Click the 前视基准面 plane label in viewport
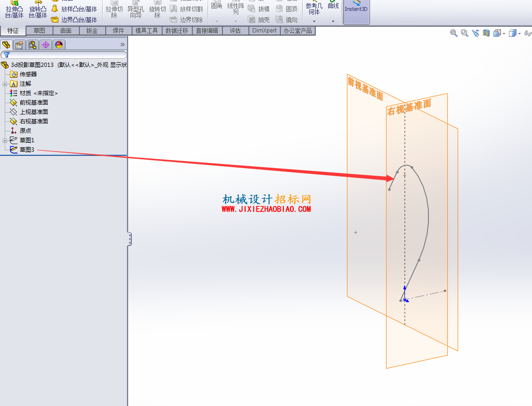Screen dimensions: 532x406 [365, 89]
